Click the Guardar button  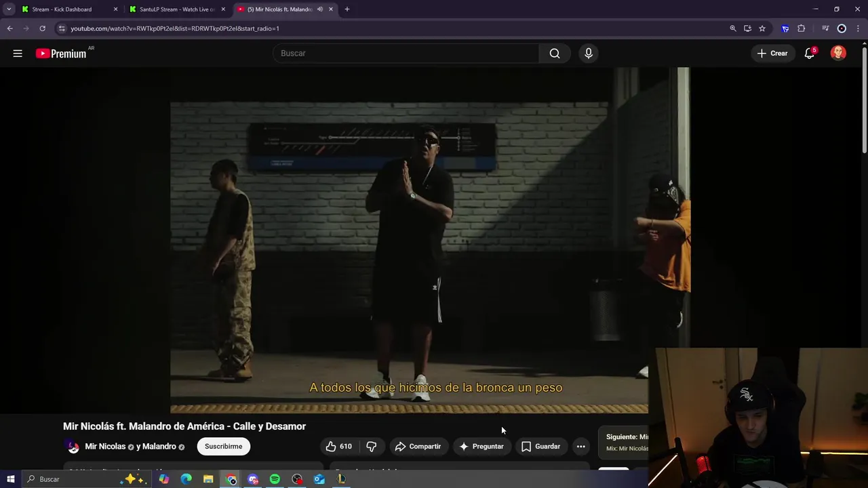click(540, 446)
